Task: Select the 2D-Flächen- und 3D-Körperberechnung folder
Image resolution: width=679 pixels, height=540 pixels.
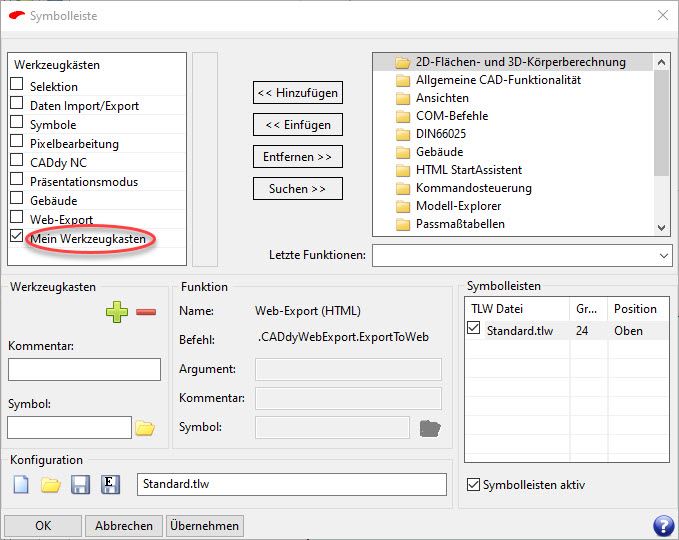Action: (x=511, y=62)
